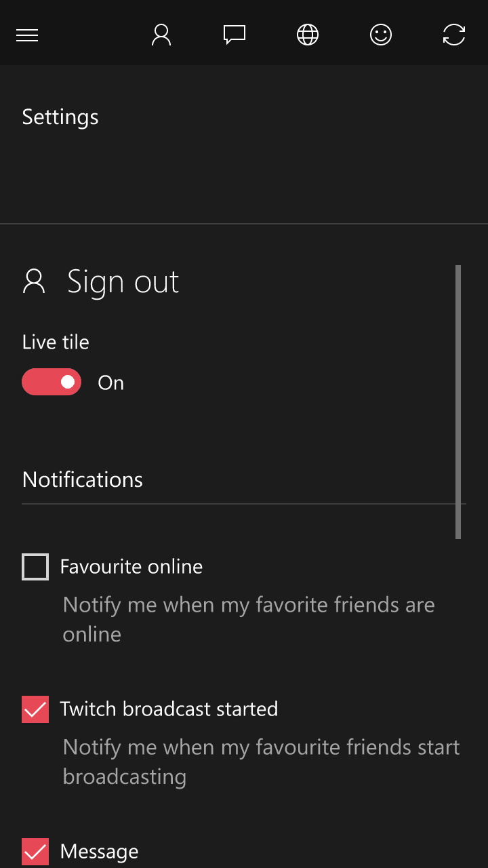Click the On label next to Live tile
Viewport: 488px width, 868px height.
tap(111, 383)
